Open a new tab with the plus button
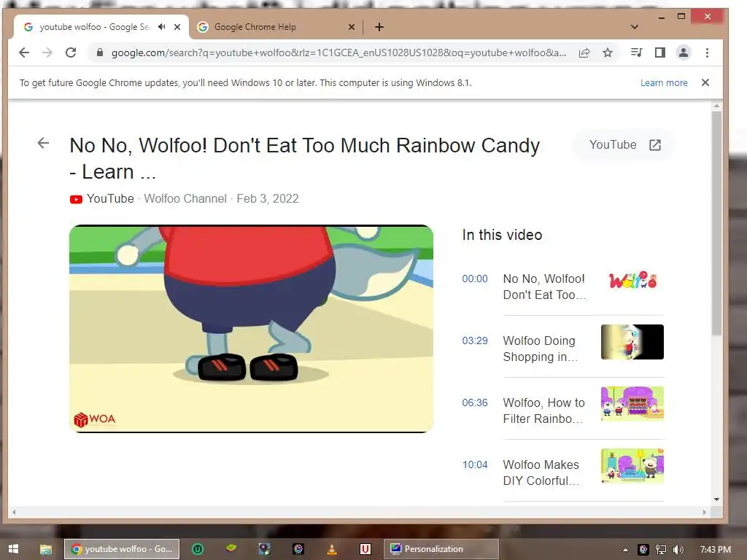747x560 pixels. [379, 27]
